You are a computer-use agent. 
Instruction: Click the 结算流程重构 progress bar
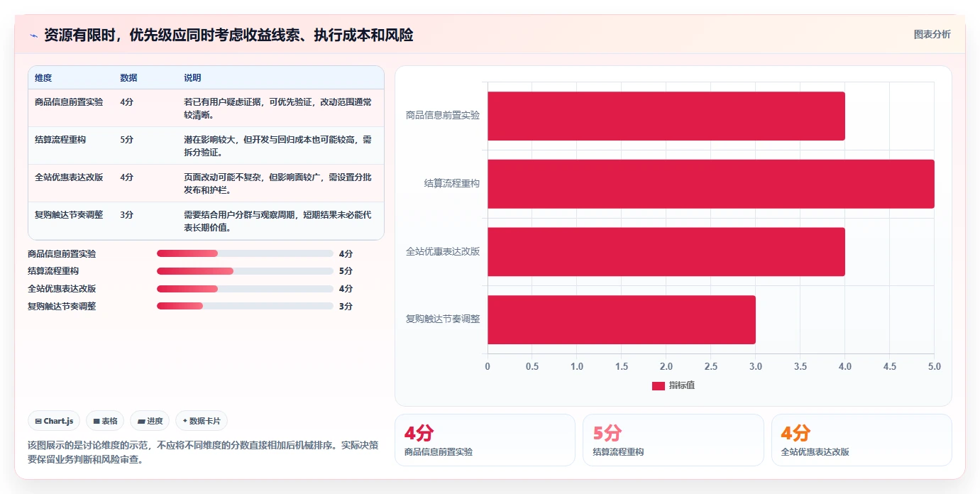tap(245, 271)
